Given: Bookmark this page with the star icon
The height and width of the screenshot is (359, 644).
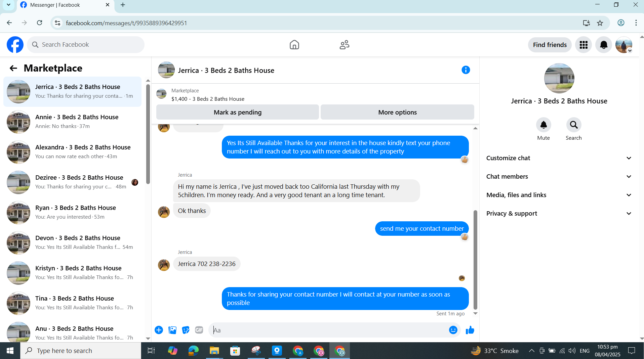Looking at the screenshot, I should click(600, 23).
